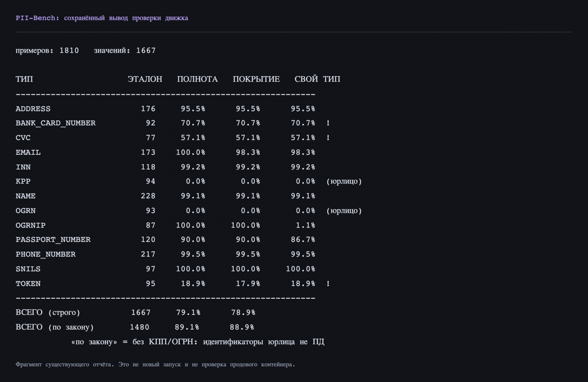
Task: Click the ПОКРЫТИЕ column header
Action: point(256,79)
